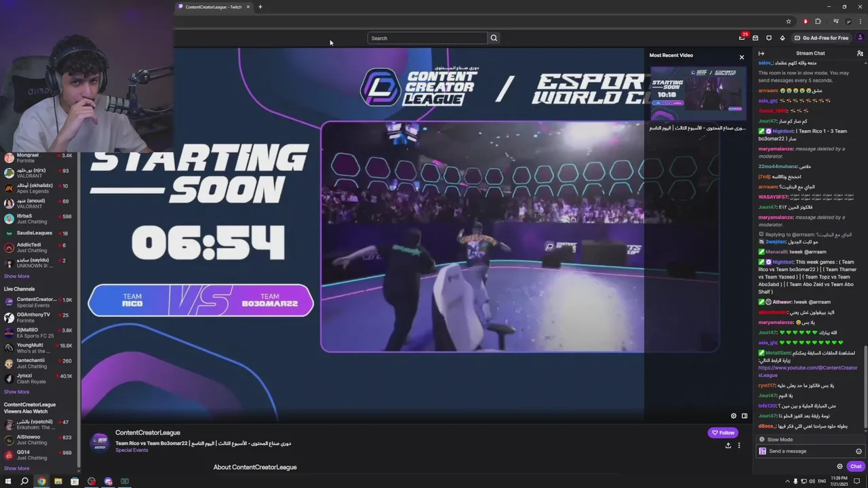The height and width of the screenshot is (488, 868).
Task: Open Windows Start menu
Action: (x=8, y=481)
